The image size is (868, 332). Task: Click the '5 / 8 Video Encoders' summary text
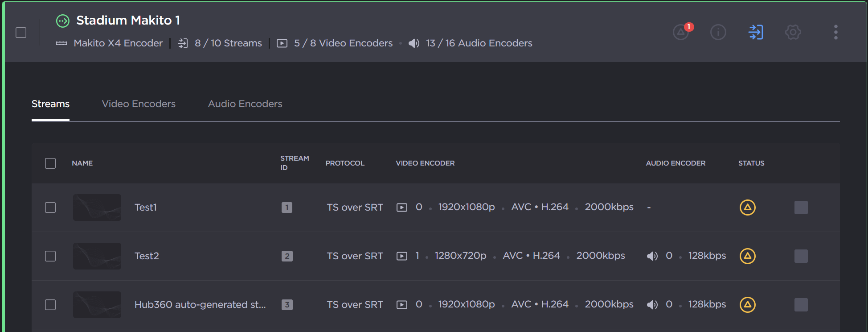coord(343,43)
